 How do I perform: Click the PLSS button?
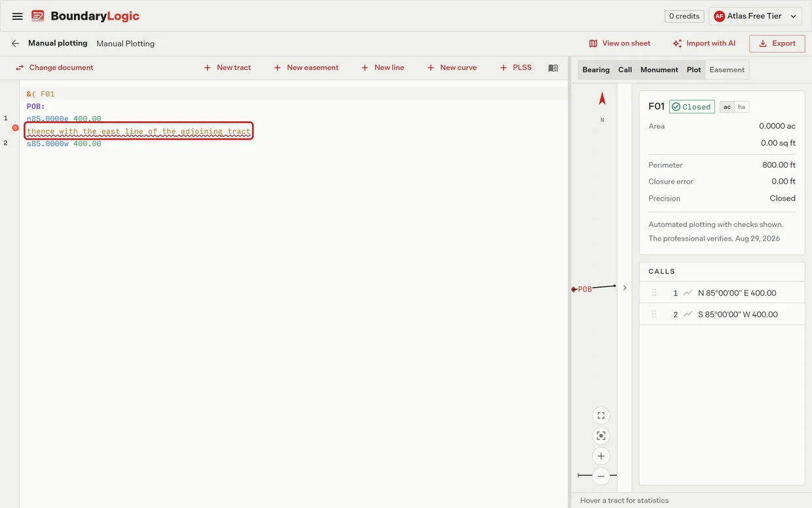pos(516,68)
